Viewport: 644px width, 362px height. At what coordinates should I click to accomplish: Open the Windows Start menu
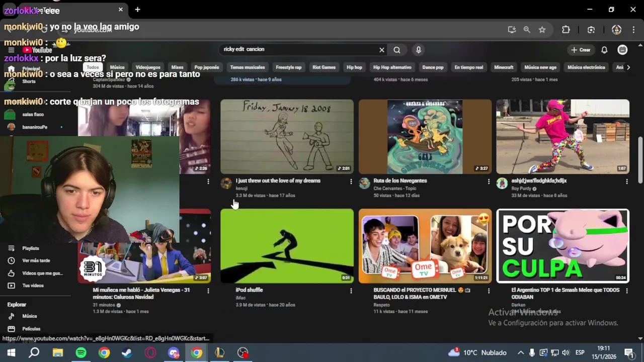11,352
